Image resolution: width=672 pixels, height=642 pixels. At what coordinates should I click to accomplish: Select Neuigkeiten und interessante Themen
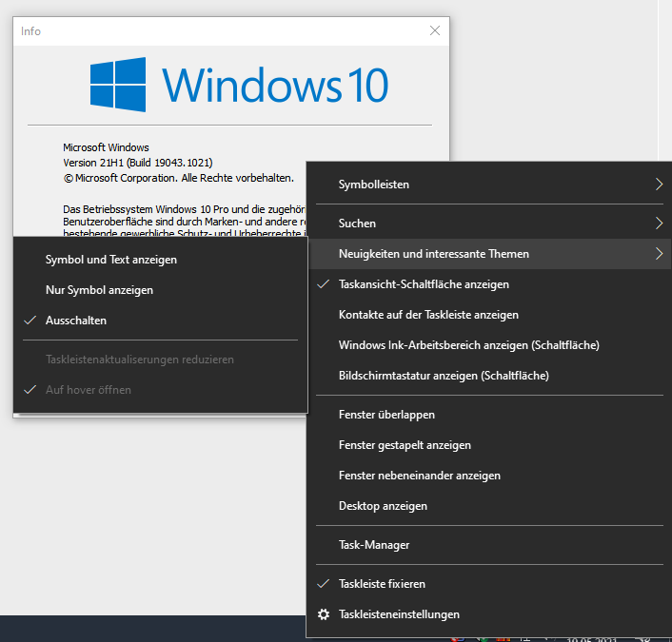pyautogui.click(x=489, y=254)
